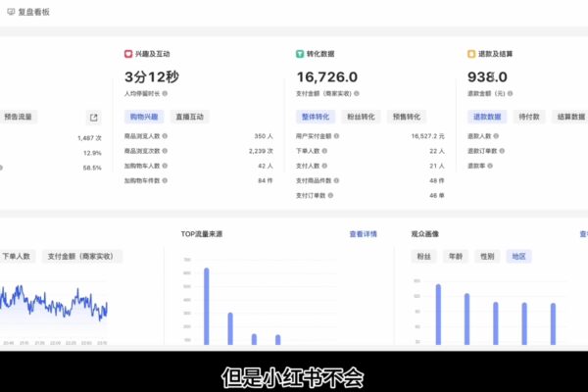Image resolution: width=588 pixels, height=392 pixels.
Task: Click the 复盘看板 title
Action: pos(33,12)
